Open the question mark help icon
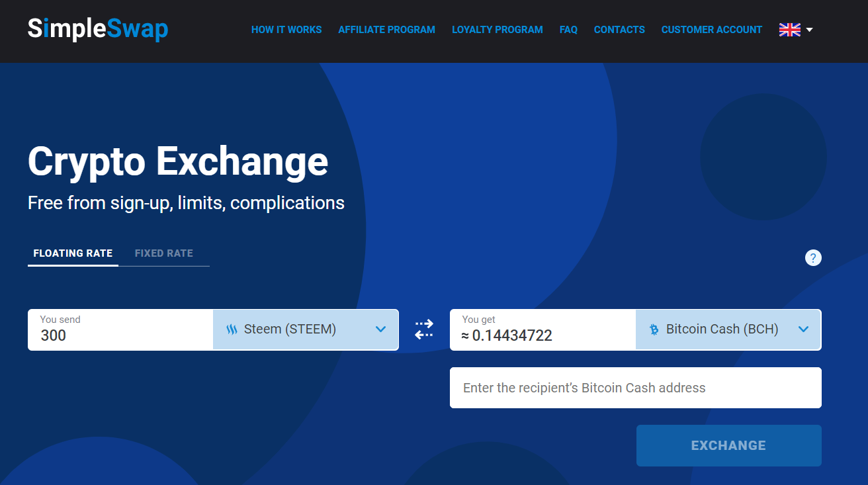This screenshot has height=485, width=868. (x=813, y=258)
